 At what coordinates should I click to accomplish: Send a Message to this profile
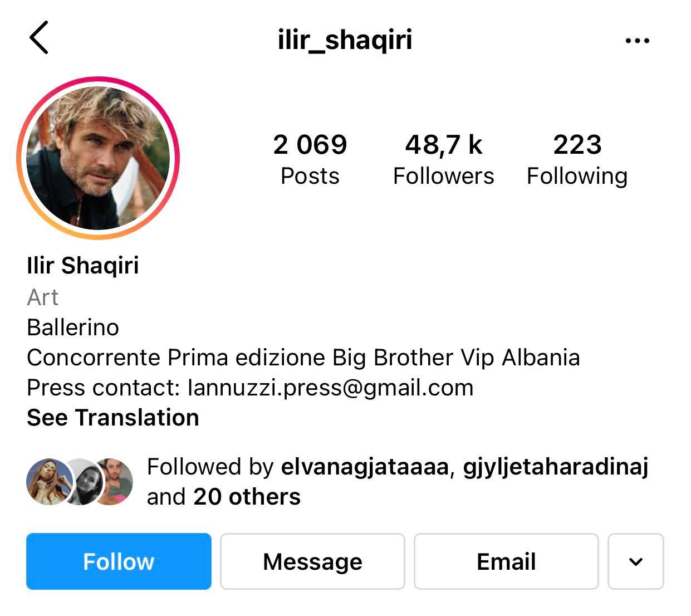pos(312,561)
